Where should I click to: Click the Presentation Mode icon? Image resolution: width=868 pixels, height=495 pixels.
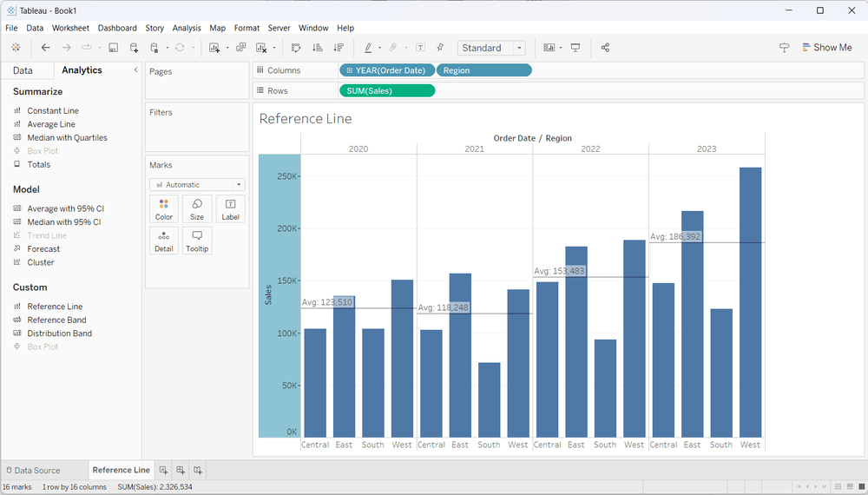point(575,48)
